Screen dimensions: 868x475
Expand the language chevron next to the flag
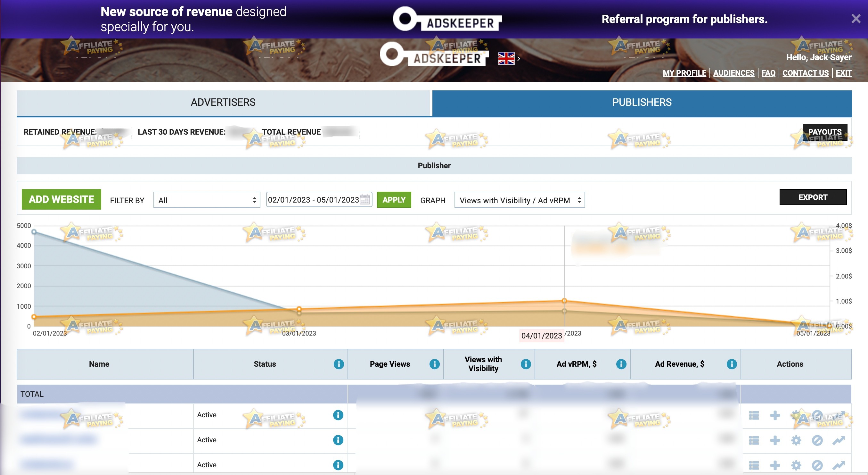coord(519,59)
